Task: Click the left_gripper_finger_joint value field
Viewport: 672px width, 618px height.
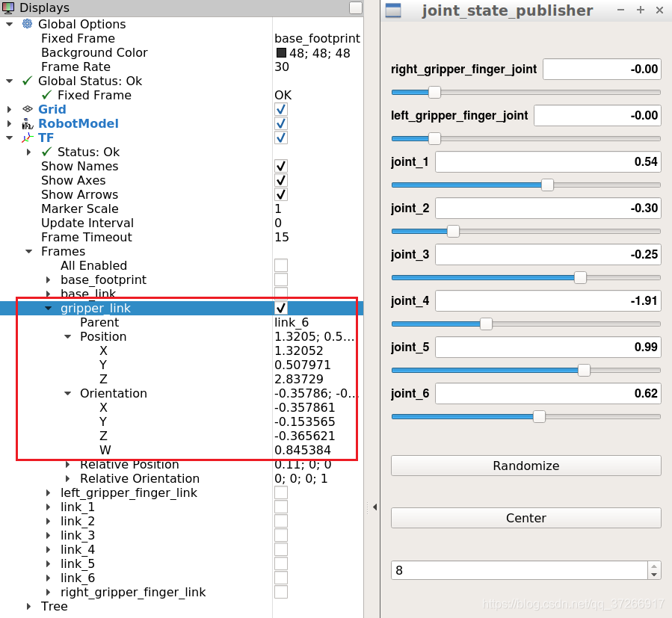Action: tap(597, 116)
